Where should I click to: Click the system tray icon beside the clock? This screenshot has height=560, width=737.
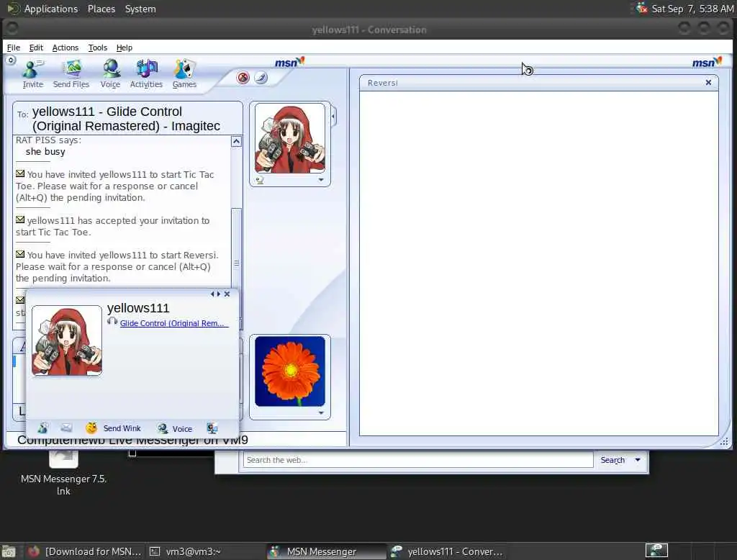[x=641, y=9]
